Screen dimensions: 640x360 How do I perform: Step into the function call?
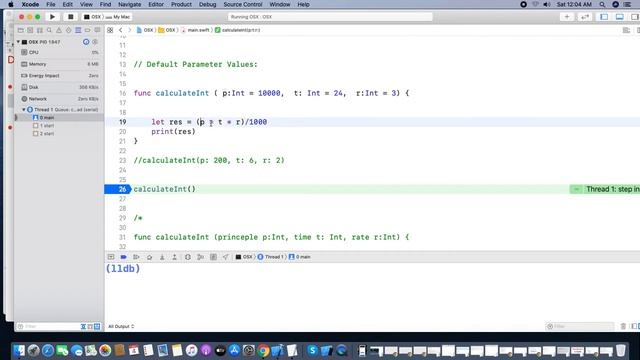tap(162, 257)
